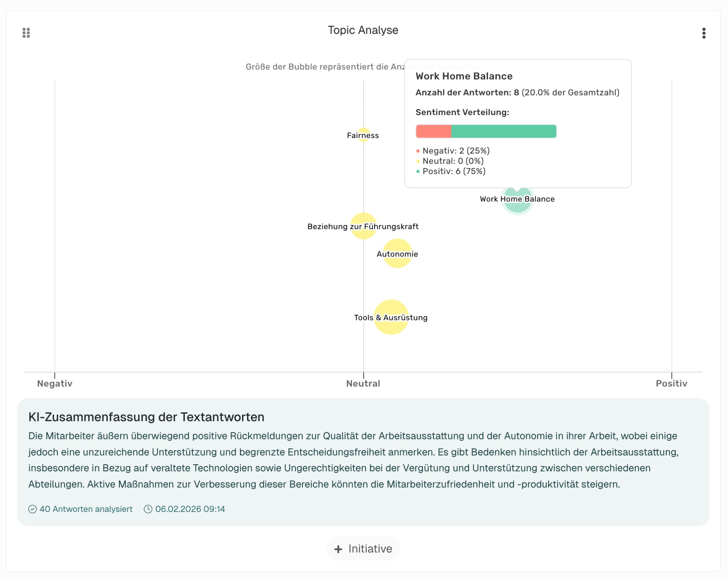Click the green Positiv legend marker
728x579 pixels.
tap(418, 172)
